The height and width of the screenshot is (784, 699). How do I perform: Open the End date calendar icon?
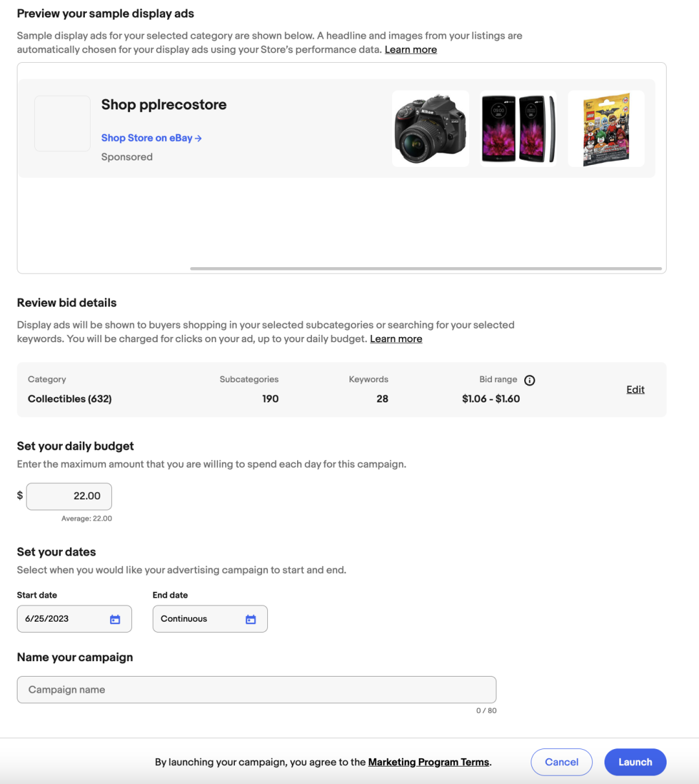(x=250, y=619)
